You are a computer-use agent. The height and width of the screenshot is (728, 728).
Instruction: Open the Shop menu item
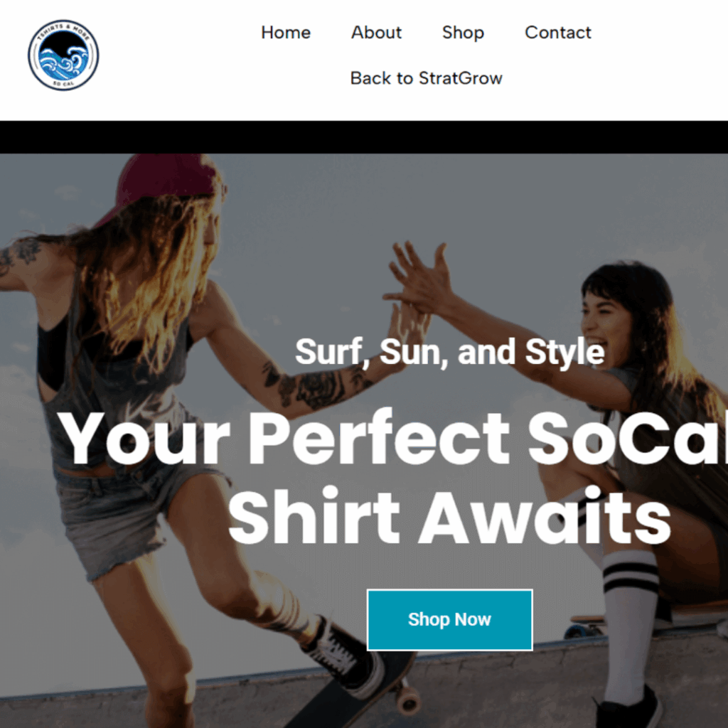click(x=463, y=33)
